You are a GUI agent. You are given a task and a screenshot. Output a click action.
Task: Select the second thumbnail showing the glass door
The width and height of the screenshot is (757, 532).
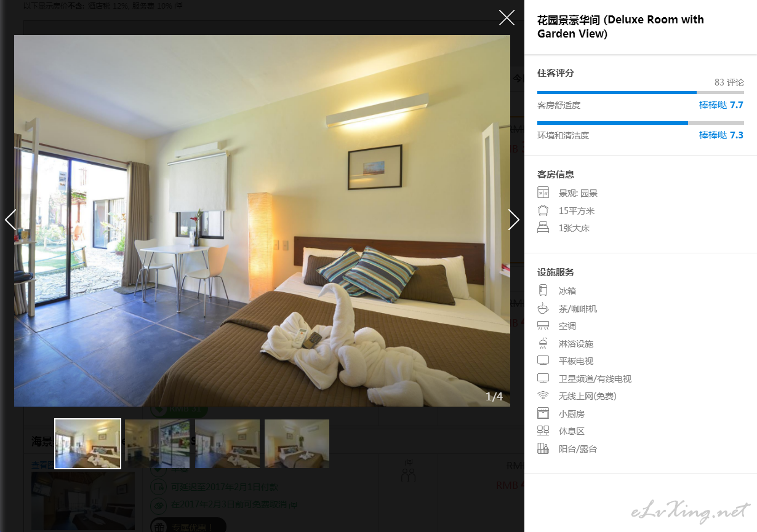point(157,443)
